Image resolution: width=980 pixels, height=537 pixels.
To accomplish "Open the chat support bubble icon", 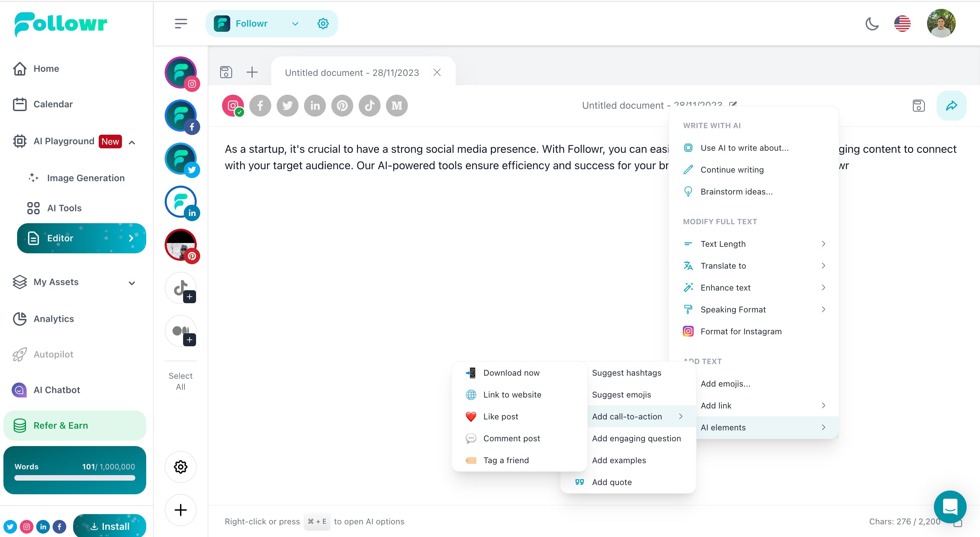I will click(950, 507).
